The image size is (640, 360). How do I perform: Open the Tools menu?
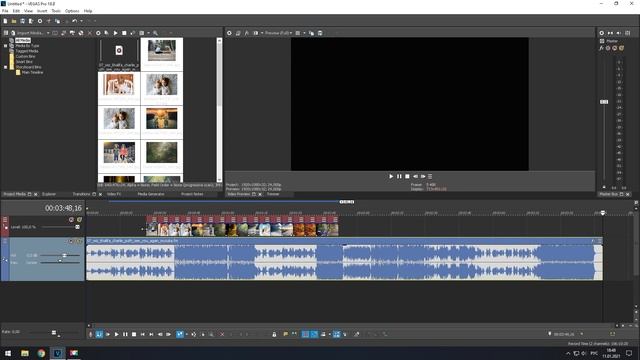tap(56, 11)
